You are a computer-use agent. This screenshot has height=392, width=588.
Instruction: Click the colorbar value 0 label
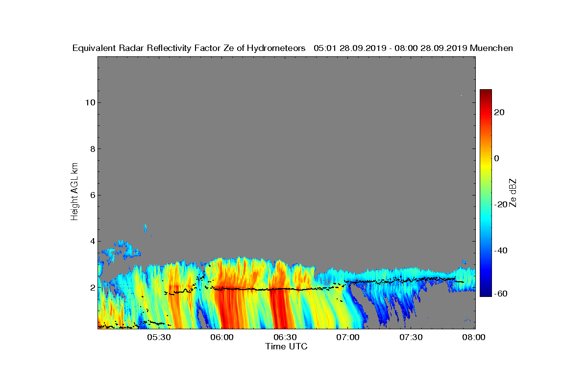(x=497, y=158)
